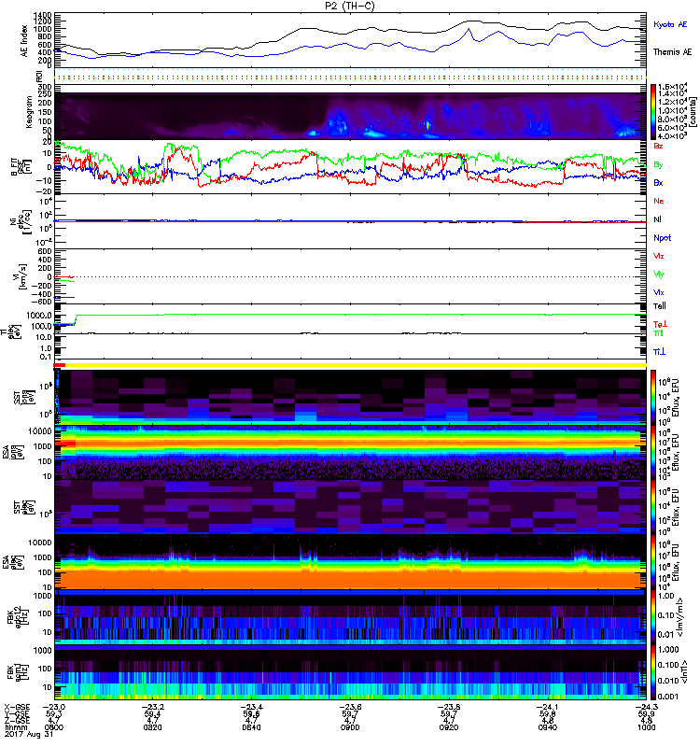
Task: Click the 0800 time tick label
Action: point(54,727)
